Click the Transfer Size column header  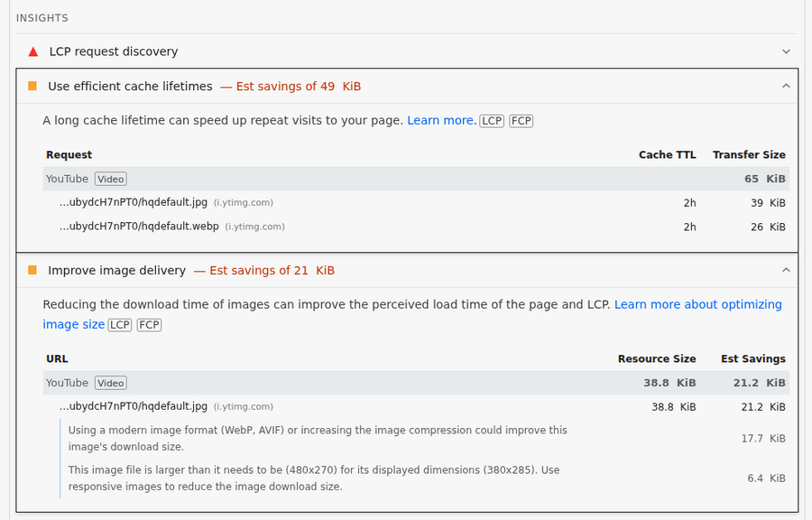tap(748, 154)
